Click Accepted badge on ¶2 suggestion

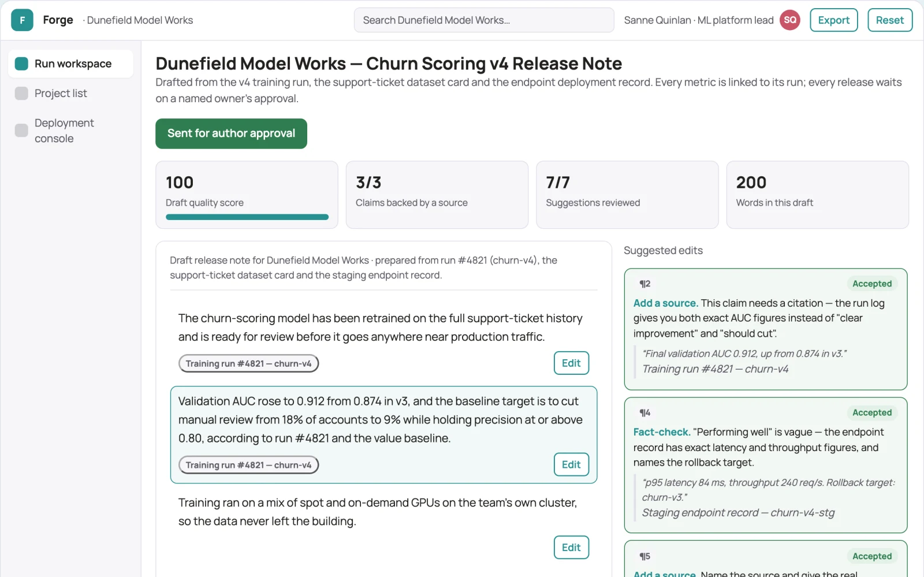(872, 284)
